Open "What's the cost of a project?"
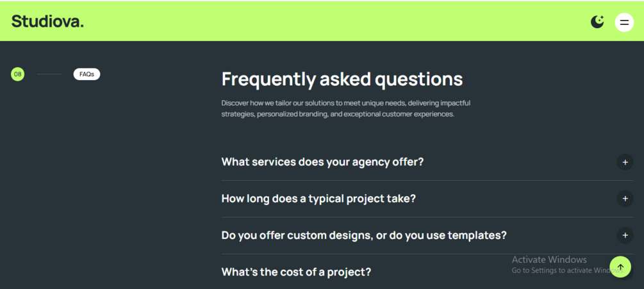Screen dimensions: 644x289 click(x=296, y=272)
